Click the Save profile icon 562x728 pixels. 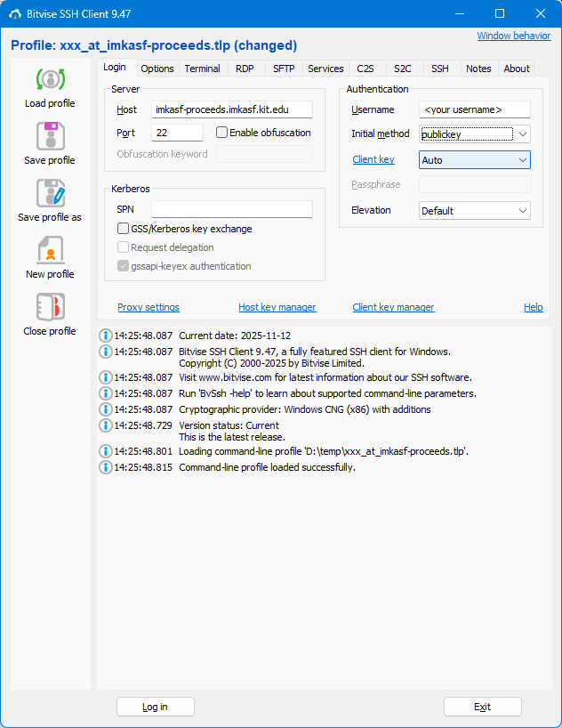coord(50,136)
